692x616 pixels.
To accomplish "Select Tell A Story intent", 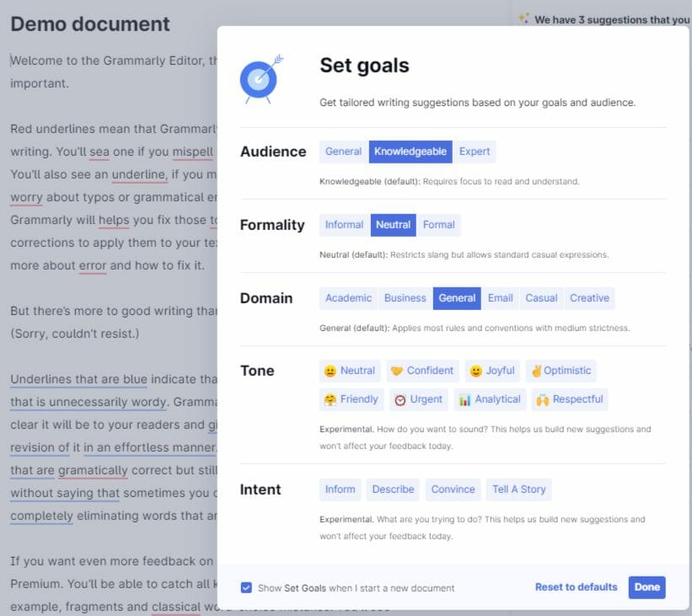I will click(x=519, y=490).
